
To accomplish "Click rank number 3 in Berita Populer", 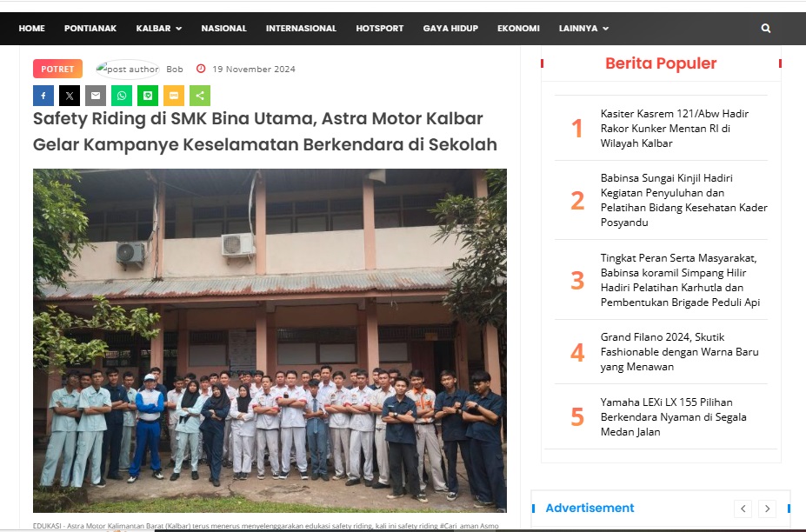I will pyautogui.click(x=577, y=280).
